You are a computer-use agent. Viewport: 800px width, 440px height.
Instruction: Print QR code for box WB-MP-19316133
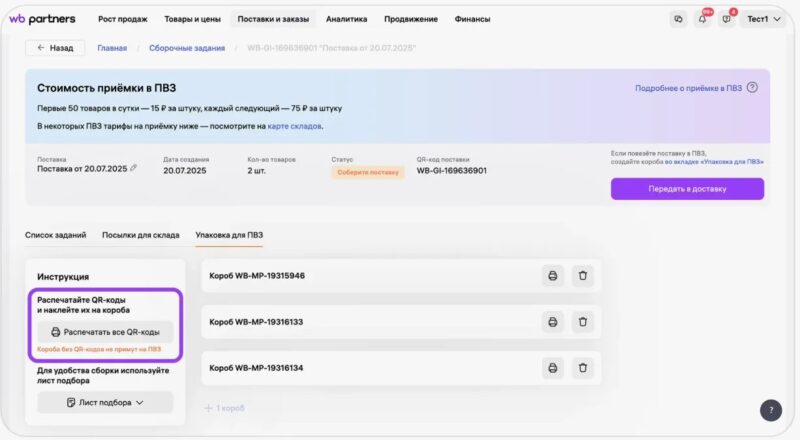pos(553,322)
